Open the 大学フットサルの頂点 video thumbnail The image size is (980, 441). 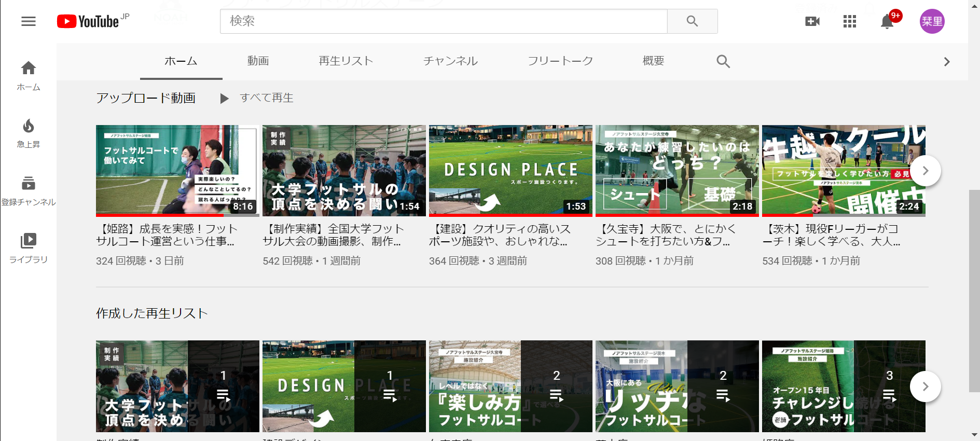344,171
